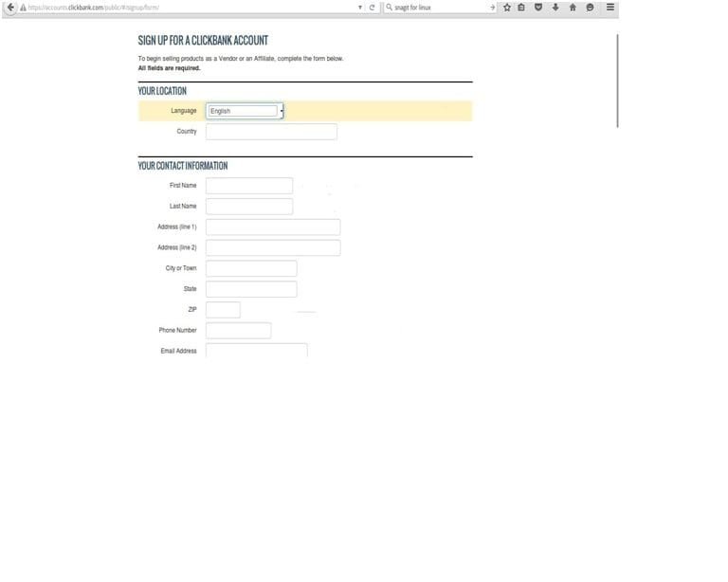Click the page vertical scrollbar
This screenshot has width=728, height=582.
click(x=617, y=81)
